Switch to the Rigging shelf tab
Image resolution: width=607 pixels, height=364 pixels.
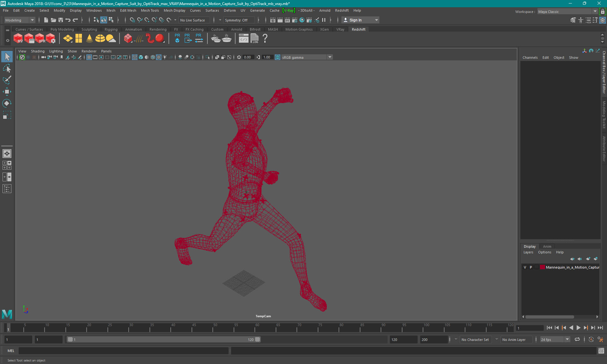pyautogui.click(x=111, y=29)
